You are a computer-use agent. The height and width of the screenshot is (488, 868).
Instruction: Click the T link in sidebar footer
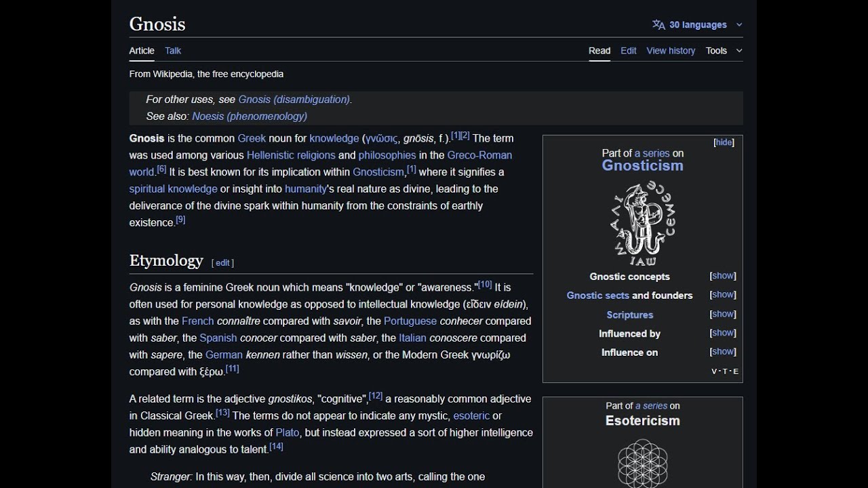[x=725, y=371]
